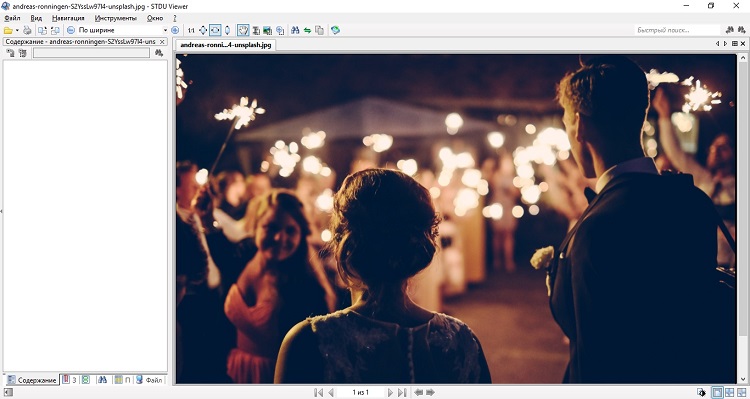Select the text selection tool
This screenshot has height=399, width=750.
point(256,30)
